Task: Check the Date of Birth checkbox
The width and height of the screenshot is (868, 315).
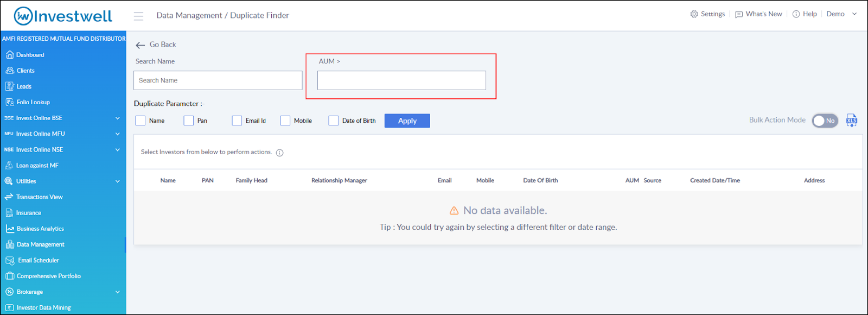Action: (334, 121)
